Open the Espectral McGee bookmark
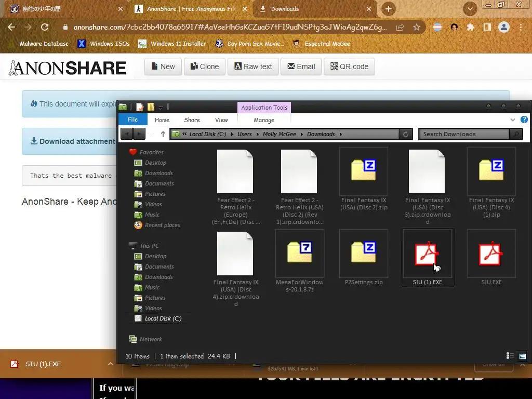 pos(321,44)
